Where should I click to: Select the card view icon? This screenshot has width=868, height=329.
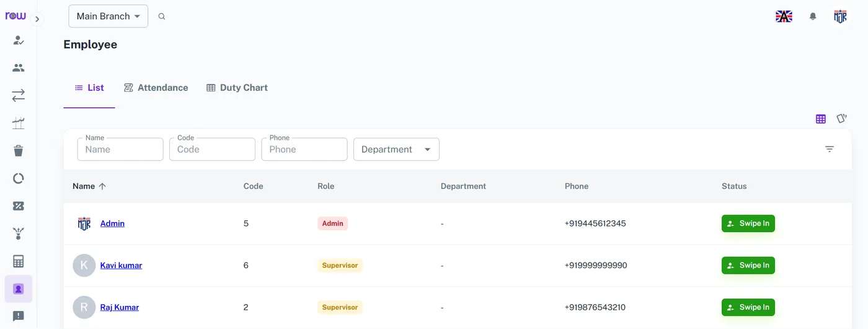click(841, 118)
